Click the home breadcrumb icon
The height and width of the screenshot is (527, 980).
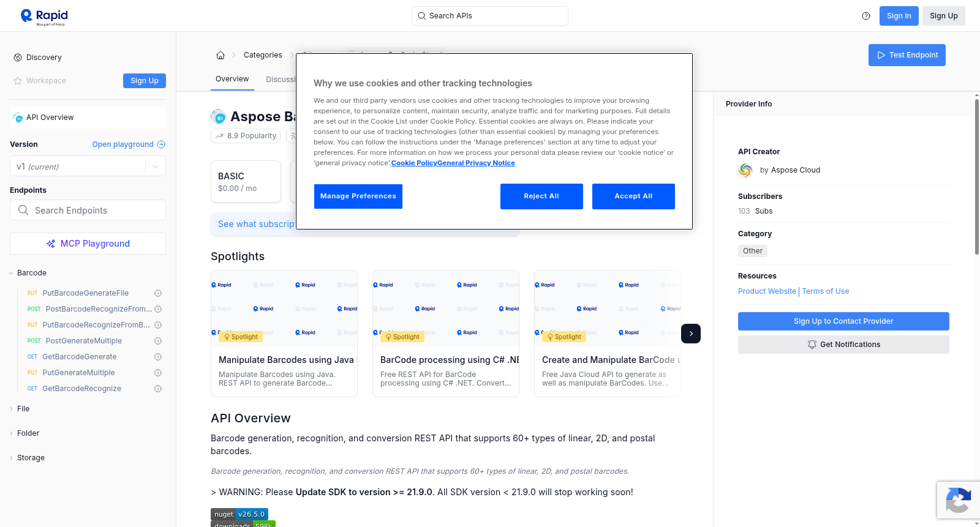click(221, 55)
